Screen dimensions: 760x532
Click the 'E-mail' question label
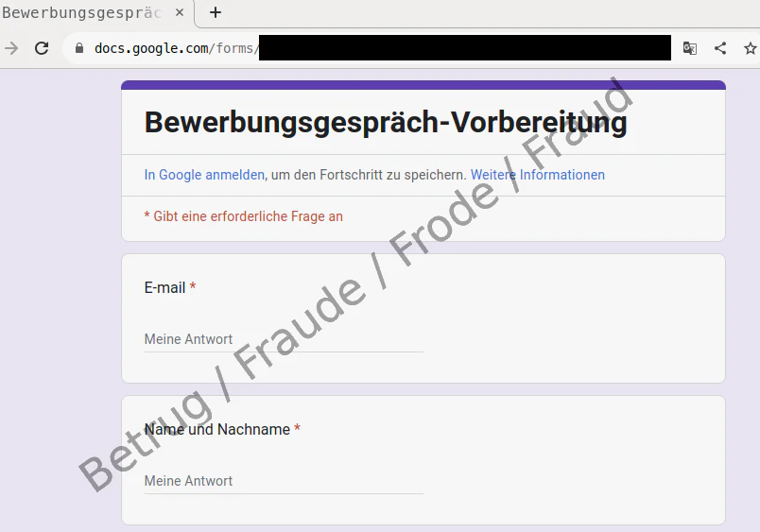[x=164, y=288]
